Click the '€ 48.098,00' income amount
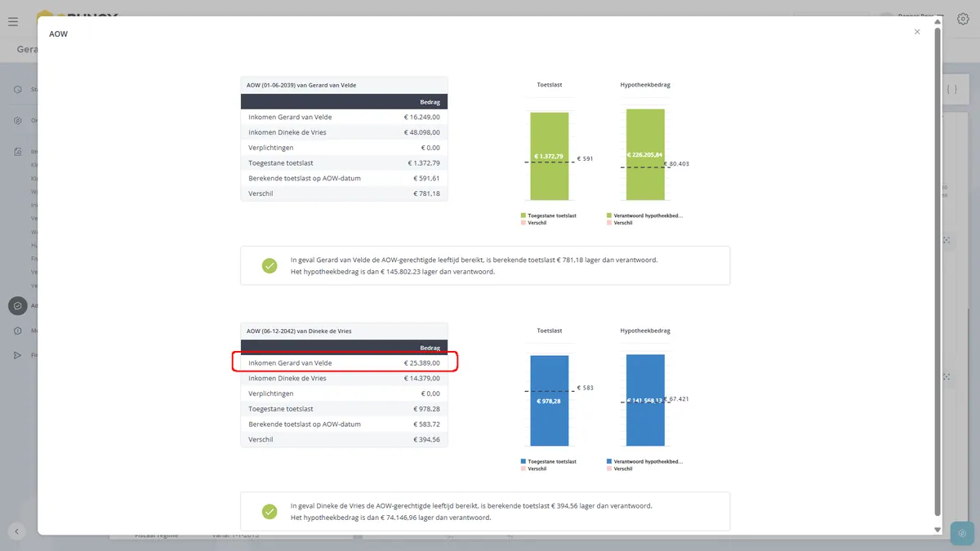 (422, 132)
